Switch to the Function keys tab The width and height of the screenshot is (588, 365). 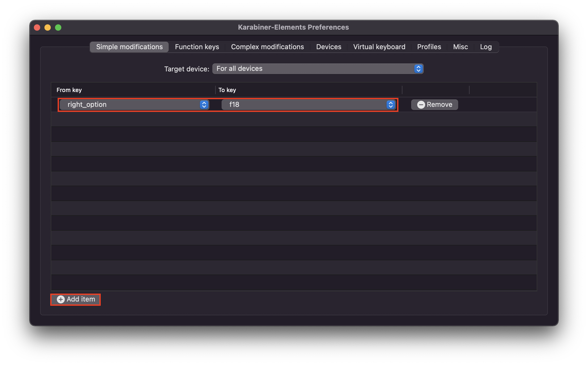pos(197,47)
